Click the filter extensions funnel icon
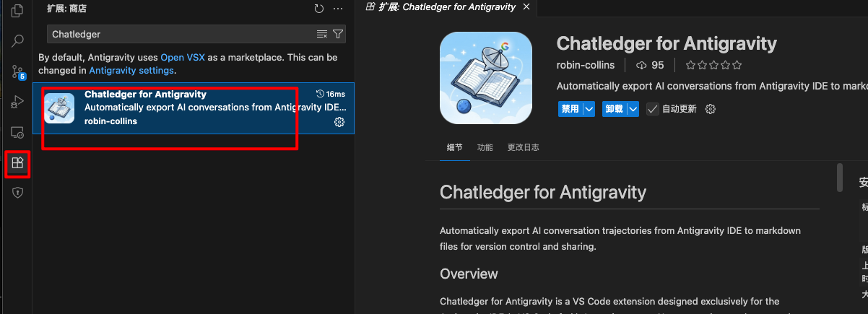This screenshot has width=868, height=314. (337, 34)
